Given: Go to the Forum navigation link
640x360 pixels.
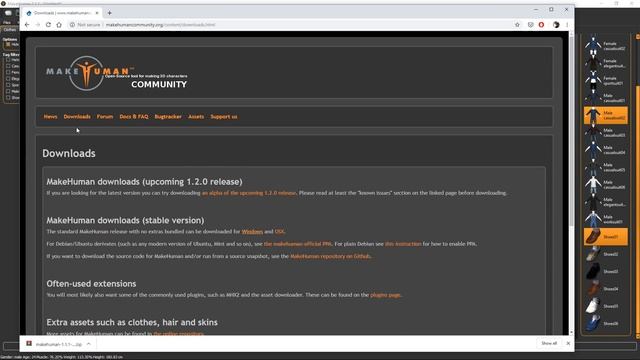Looking at the screenshot, I should click(x=105, y=117).
